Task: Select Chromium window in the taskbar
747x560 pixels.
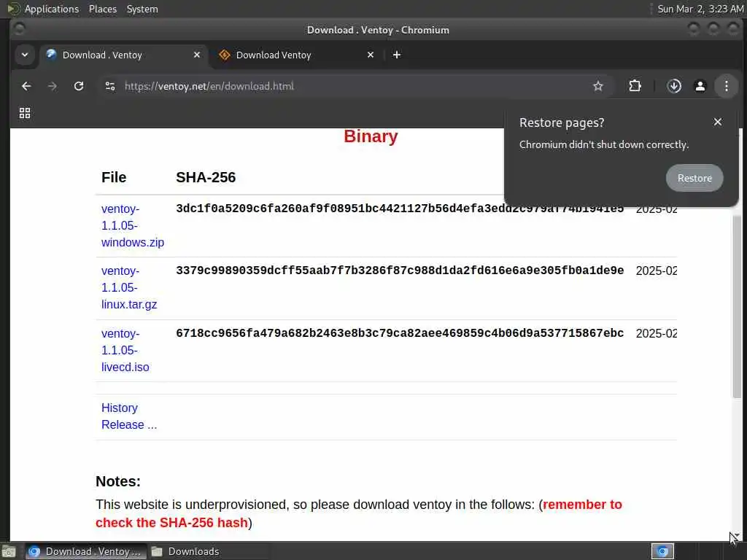Action: coord(86,551)
